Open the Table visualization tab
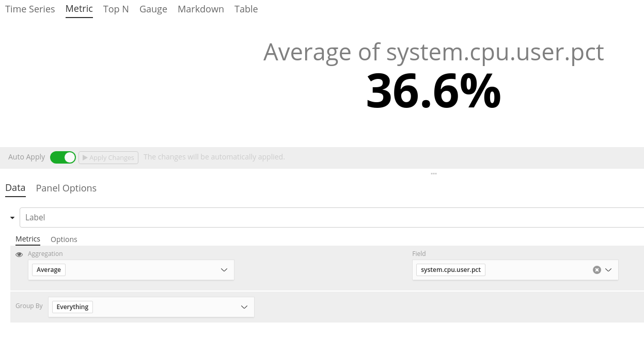This screenshot has width=644, height=338. 246,9
